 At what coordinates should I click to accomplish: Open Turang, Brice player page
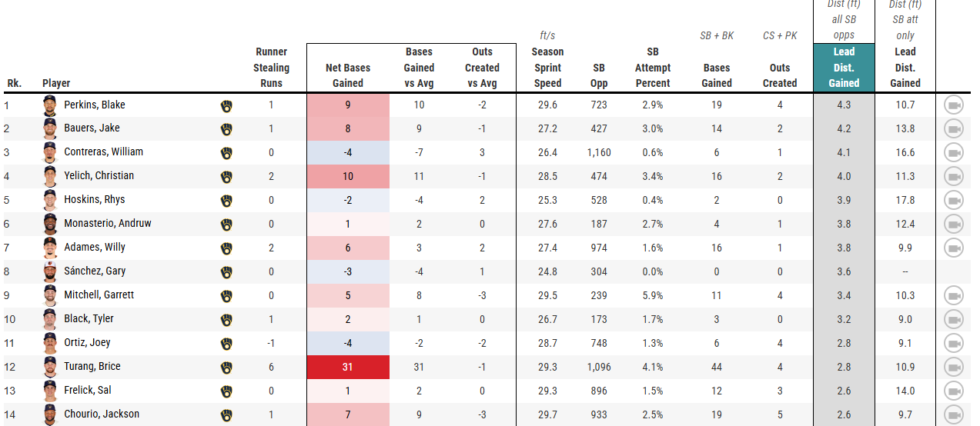coord(92,367)
